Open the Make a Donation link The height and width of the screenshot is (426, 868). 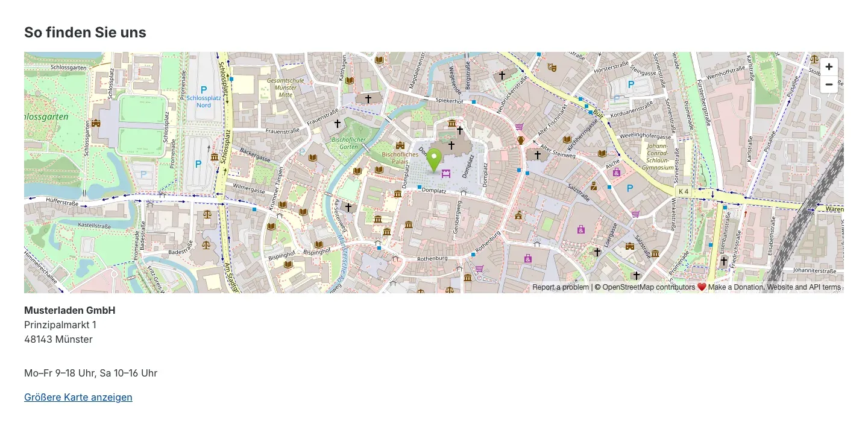point(736,287)
